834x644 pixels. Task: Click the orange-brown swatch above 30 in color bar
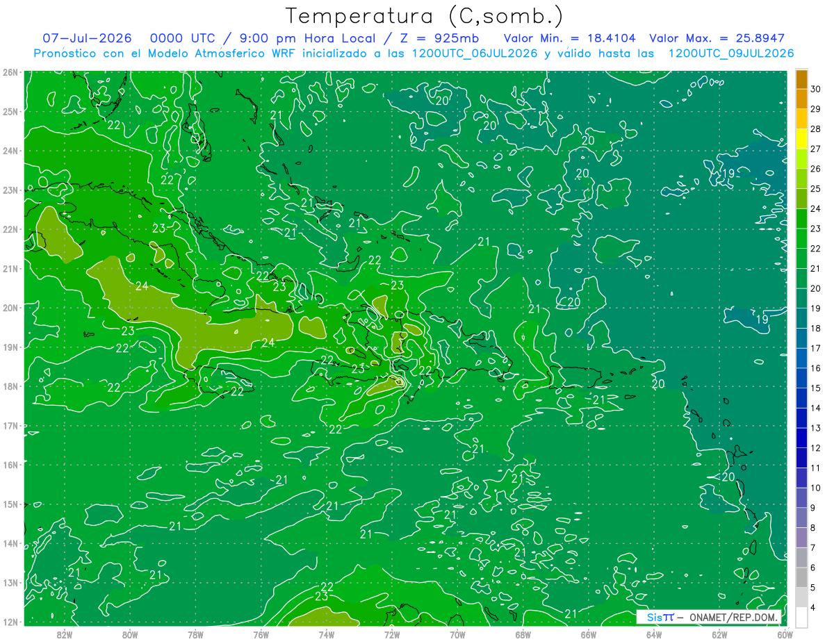[801, 79]
